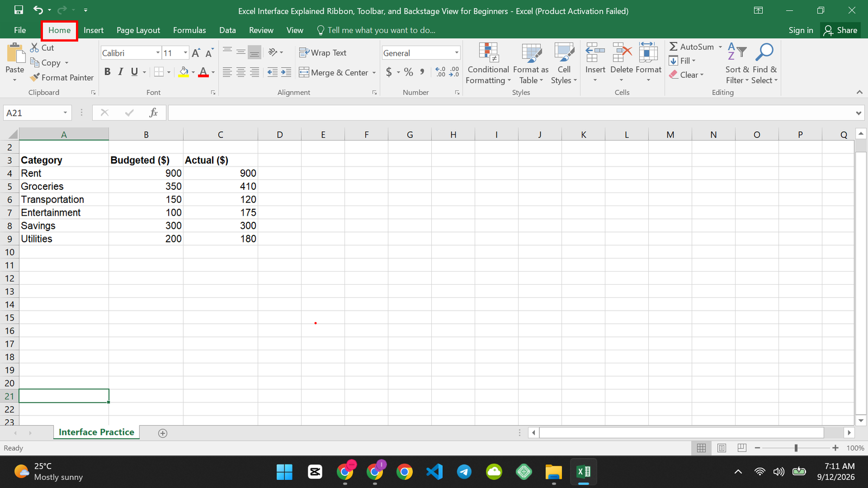
Task: Click the Insert Function fx icon
Action: (x=154, y=113)
